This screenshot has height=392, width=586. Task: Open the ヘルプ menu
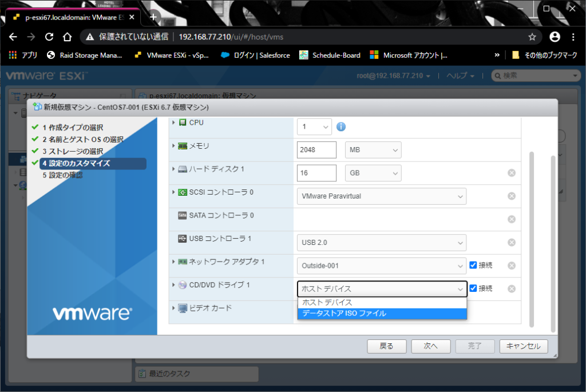point(461,76)
